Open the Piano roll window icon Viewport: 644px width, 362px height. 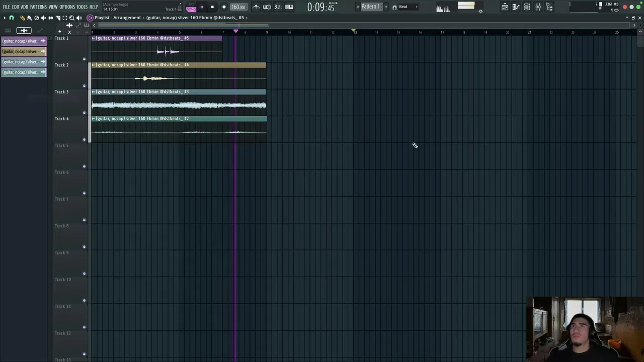[x=516, y=7]
